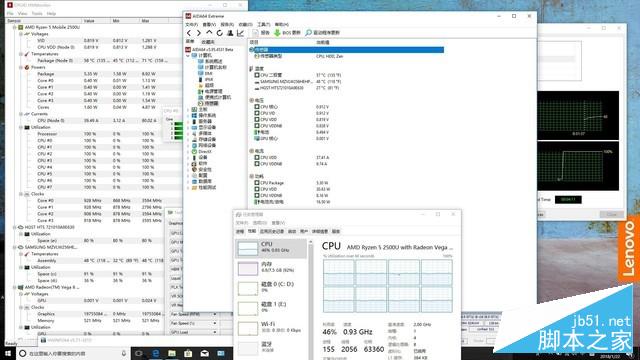Screen dimensions: 640x360
Task: Open Help menu in HWMonitor
Action: [51, 13]
